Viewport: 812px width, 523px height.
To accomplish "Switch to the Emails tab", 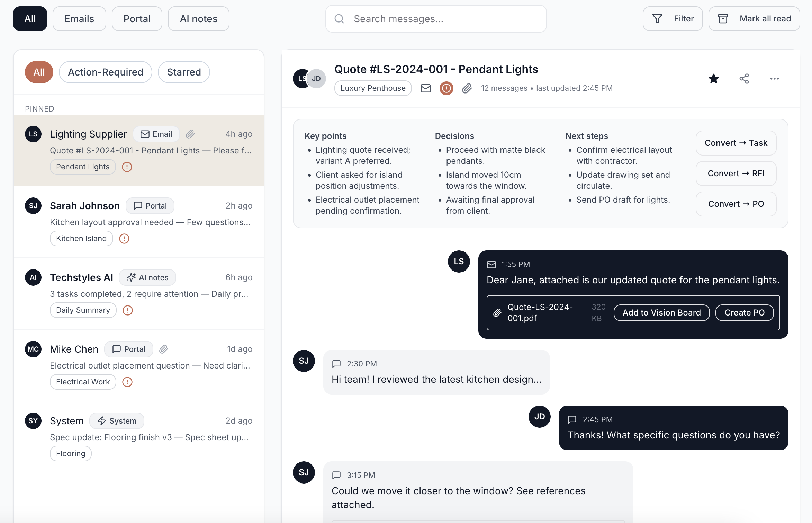I will (x=79, y=18).
